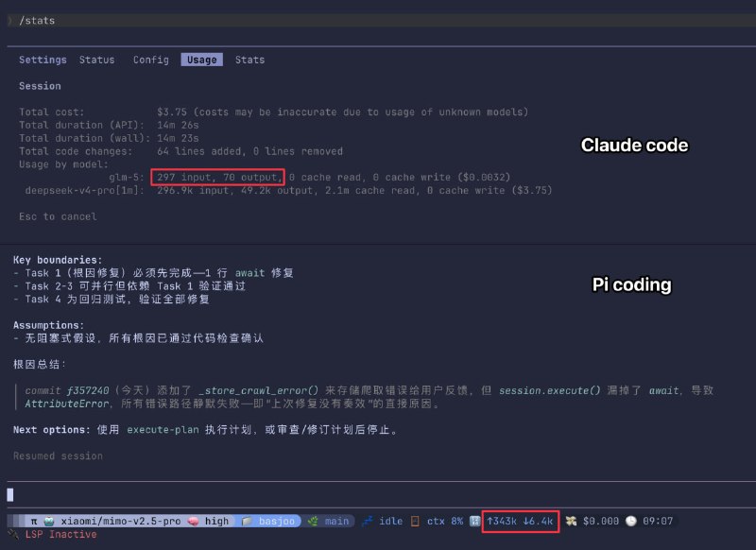
Task: Click the _store_crawl_error() function name
Action: tap(258, 390)
